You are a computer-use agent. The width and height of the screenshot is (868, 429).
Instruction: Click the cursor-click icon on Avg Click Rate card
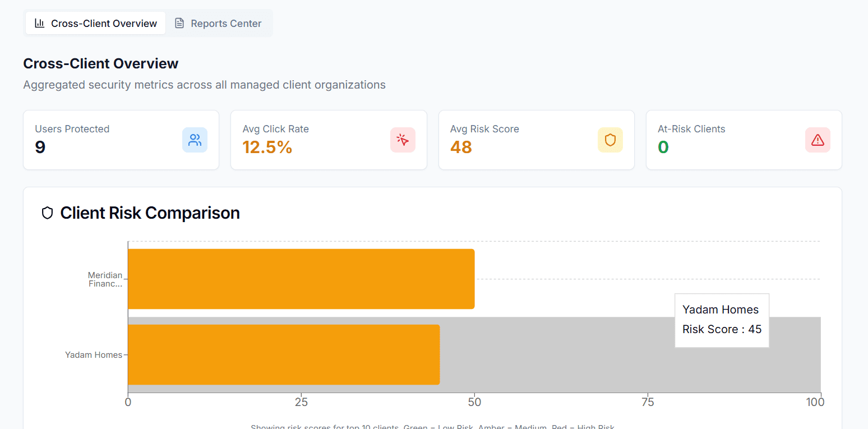pos(403,140)
